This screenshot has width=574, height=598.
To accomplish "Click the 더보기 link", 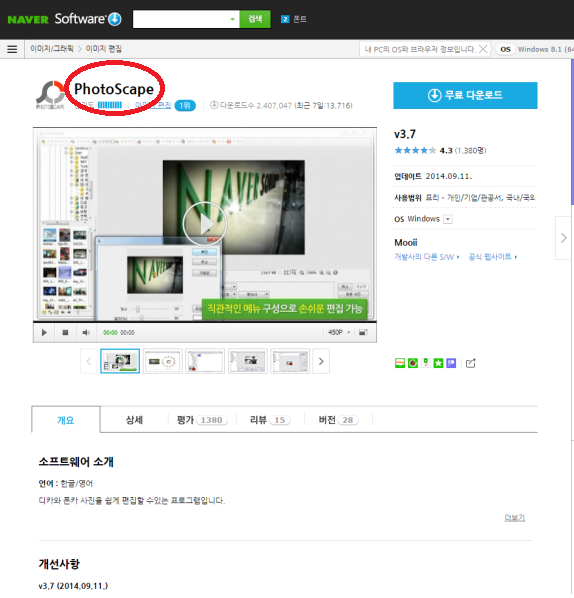I will (x=515, y=518).
